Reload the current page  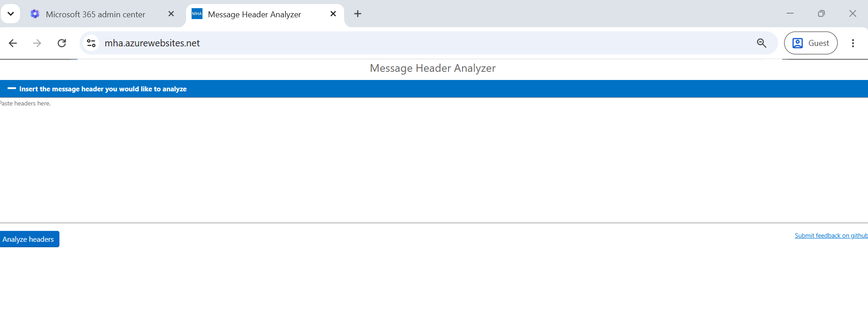[x=62, y=43]
